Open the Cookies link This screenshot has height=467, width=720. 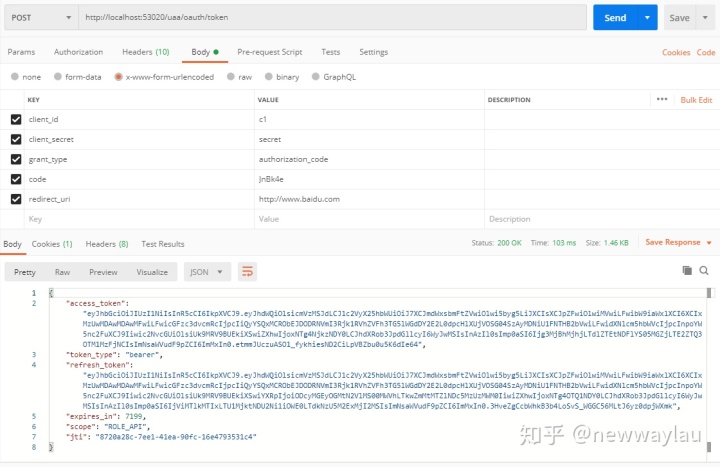(x=676, y=52)
